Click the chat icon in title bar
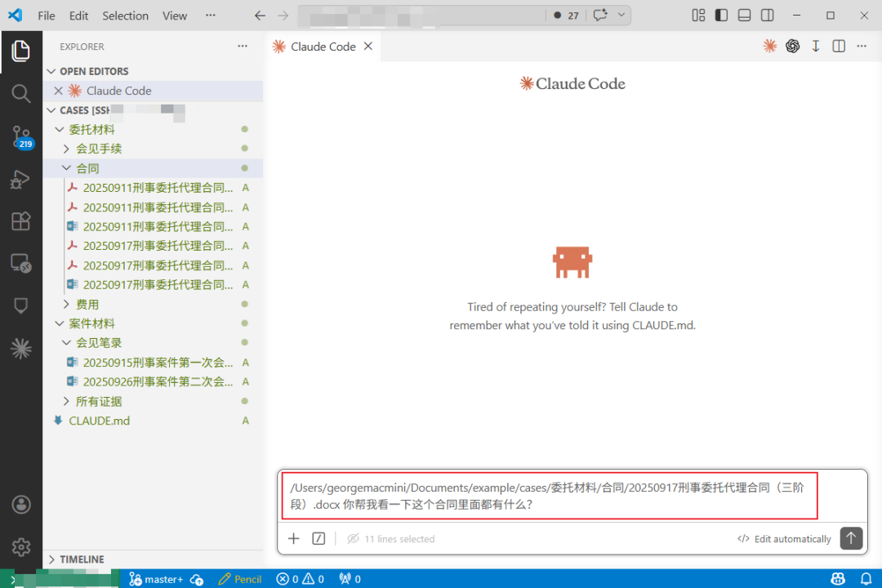The width and height of the screenshot is (882, 588). tap(600, 16)
